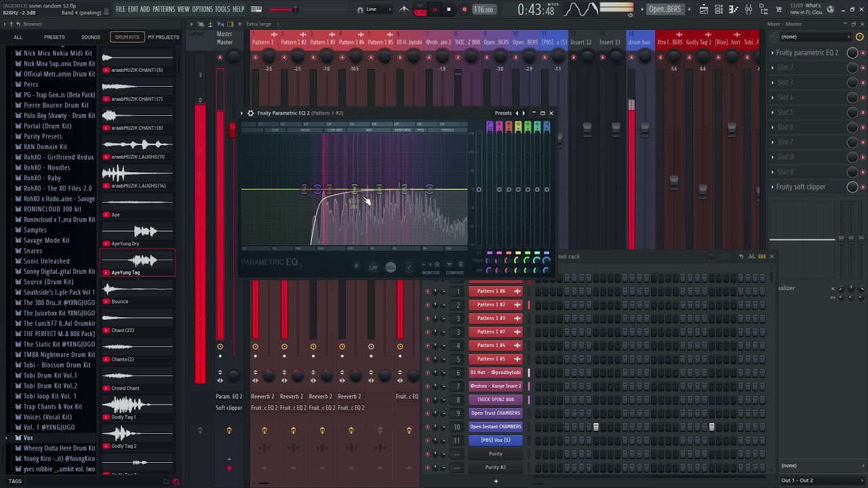The height and width of the screenshot is (488, 868).
Task: Toggle the step on Open Instant CHAMBERS row
Action: (x=596, y=427)
